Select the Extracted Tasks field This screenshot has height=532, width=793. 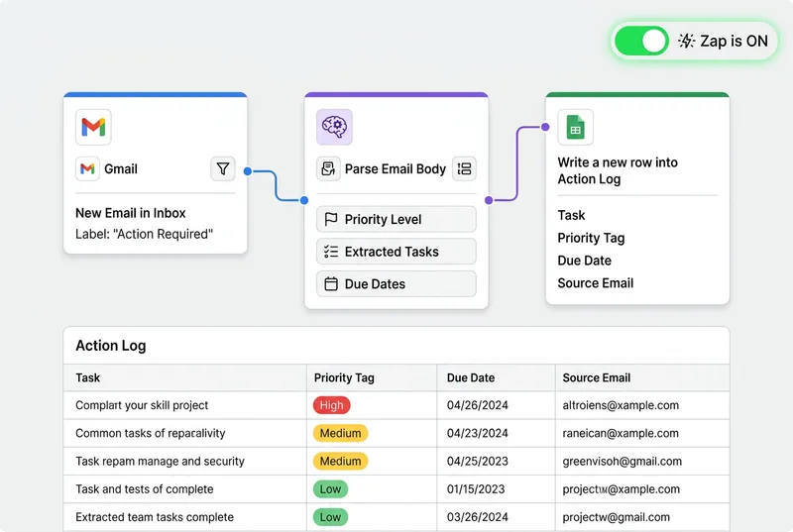(396, 252)
